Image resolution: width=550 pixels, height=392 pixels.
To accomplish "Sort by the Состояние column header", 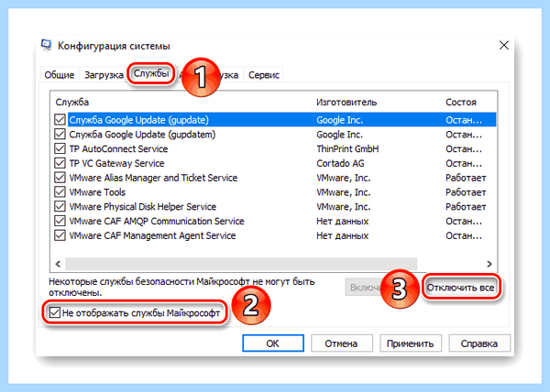I will [461, 103].
